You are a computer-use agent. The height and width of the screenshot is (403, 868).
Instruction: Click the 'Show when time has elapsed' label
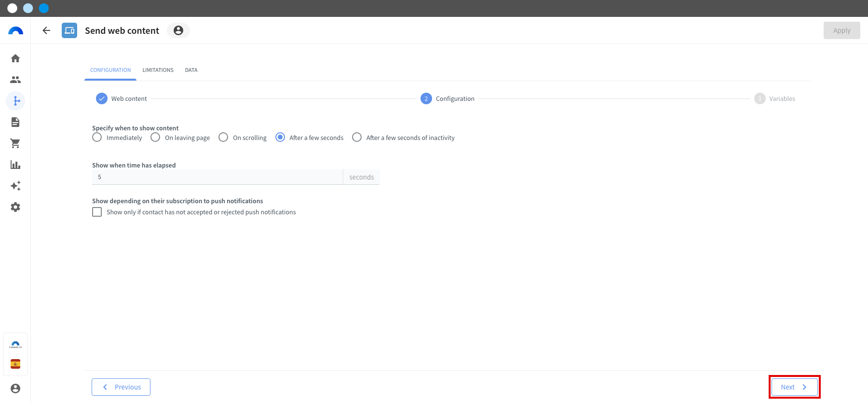[x=134, y=165]
